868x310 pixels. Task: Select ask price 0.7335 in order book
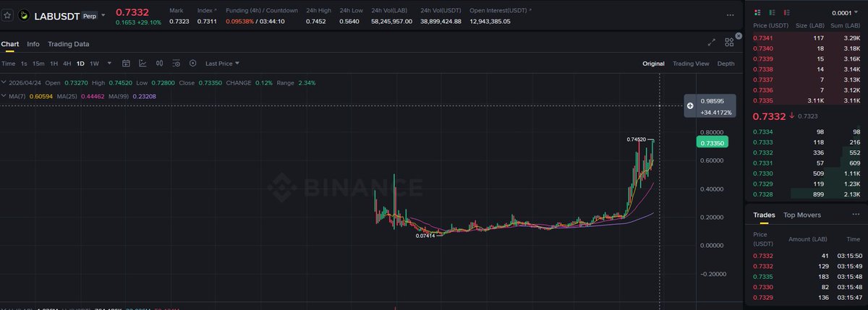click(x=762, y=100)
